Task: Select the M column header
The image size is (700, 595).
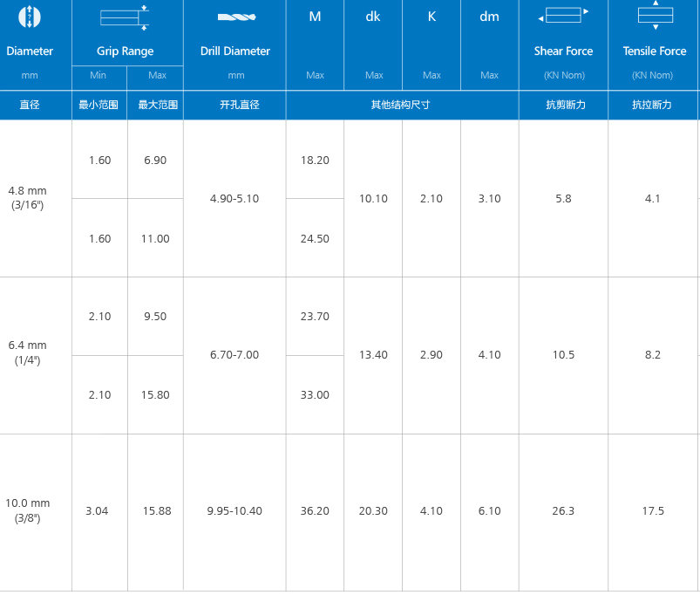Action: pyautogui.click(x=315, y=17)
